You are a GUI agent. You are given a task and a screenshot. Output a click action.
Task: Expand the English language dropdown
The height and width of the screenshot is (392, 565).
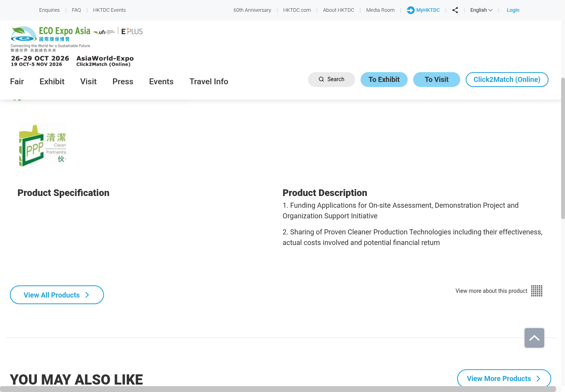point(481,10)
